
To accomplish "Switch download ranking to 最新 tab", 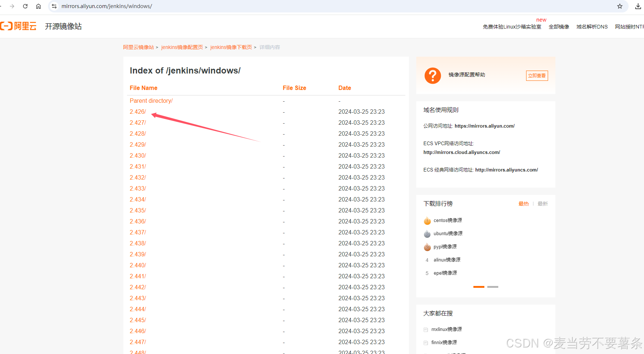I will click(543, 204).
